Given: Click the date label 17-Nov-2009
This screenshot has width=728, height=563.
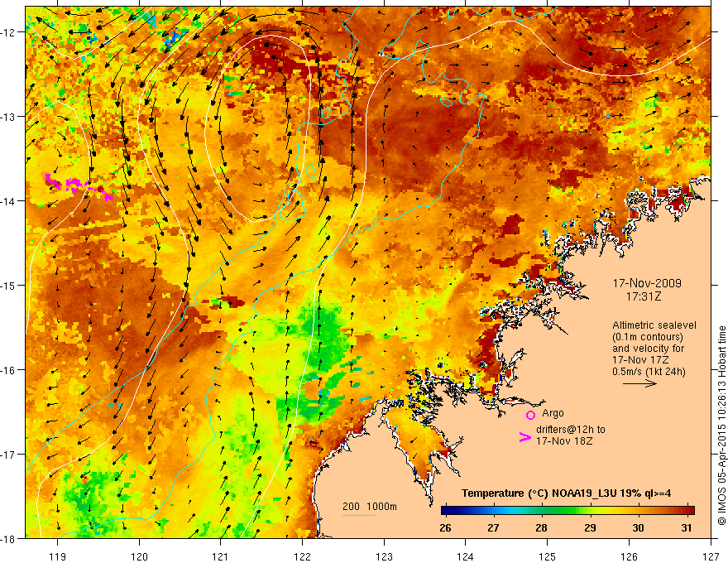Looking at the screenshot, I should point(647,283).
